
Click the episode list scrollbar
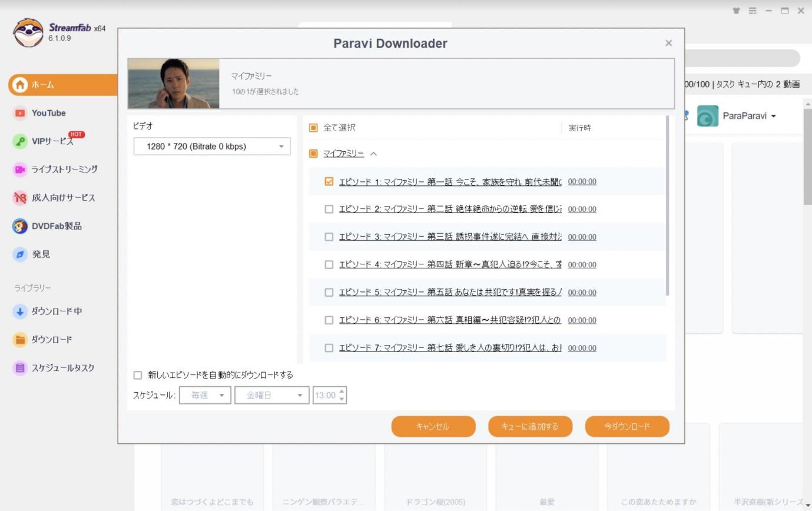pyautogui.click(x=668, y=206)
